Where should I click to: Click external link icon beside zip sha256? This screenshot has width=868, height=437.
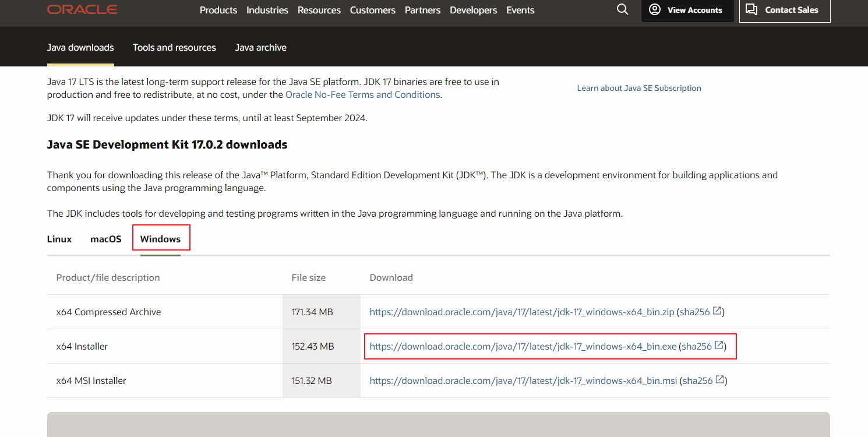718,311
